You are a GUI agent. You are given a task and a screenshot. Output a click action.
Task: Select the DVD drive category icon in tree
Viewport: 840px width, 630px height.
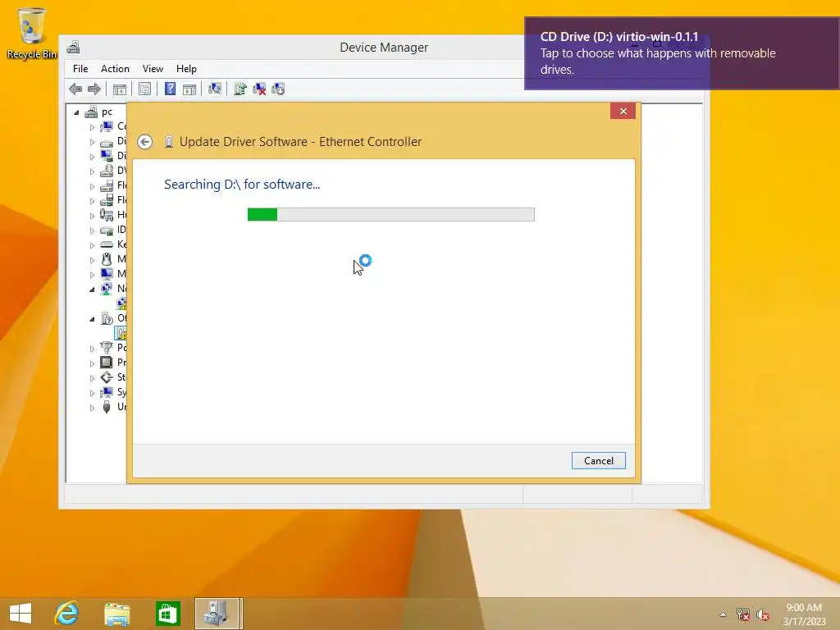click(x=107, y=171)
